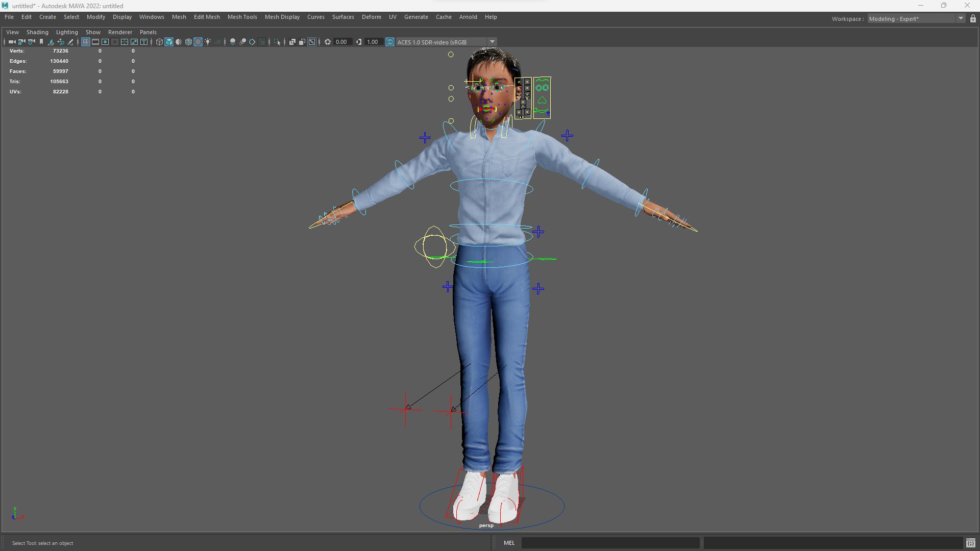Click the workspace lock icon
Viewport: 980px width, 551px height.
click(973, 18)
